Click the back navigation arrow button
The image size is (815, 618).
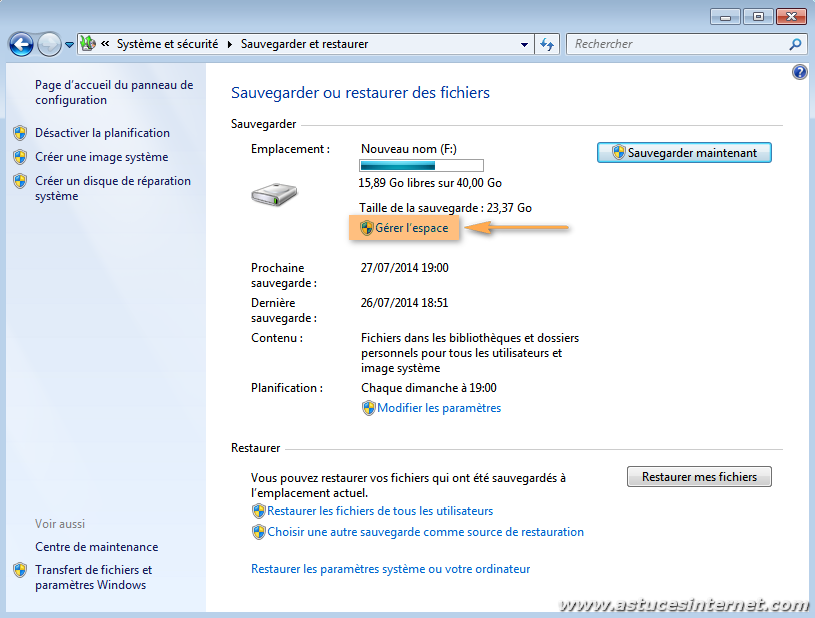21,44
